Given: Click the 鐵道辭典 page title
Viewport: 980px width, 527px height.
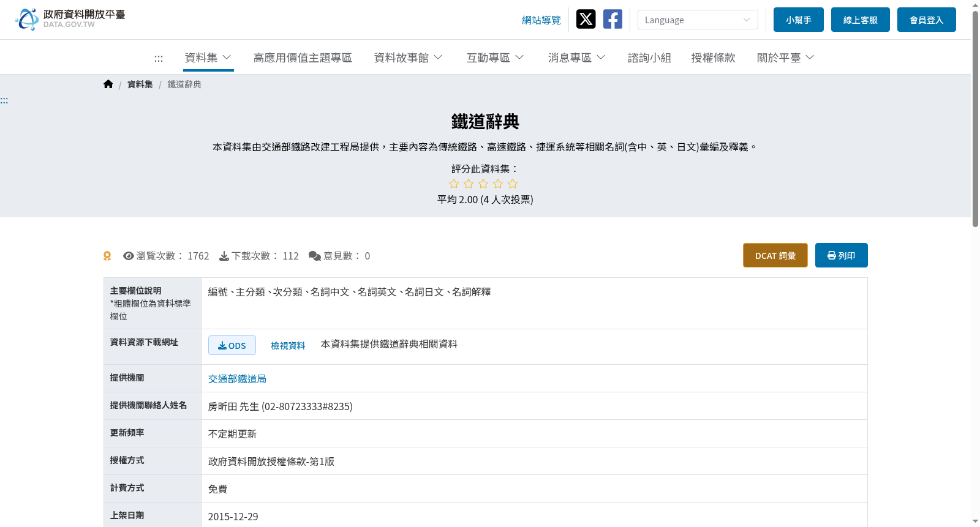Looking at the screenshot, I should click(x=485, y=122).
